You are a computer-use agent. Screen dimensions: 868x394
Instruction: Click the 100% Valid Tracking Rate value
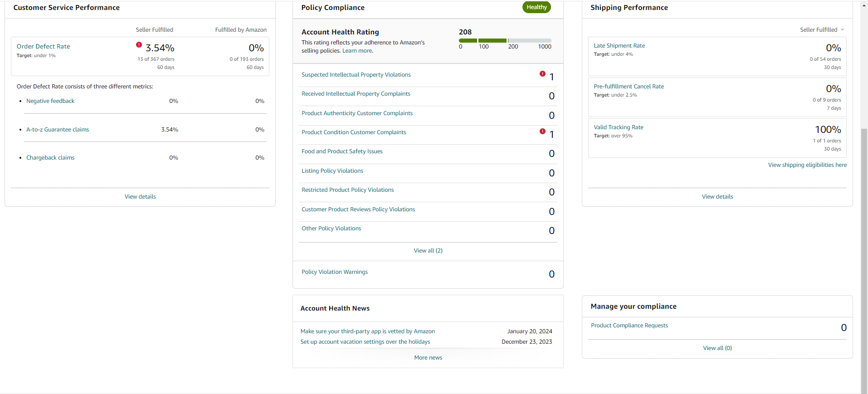coord(828,130)
